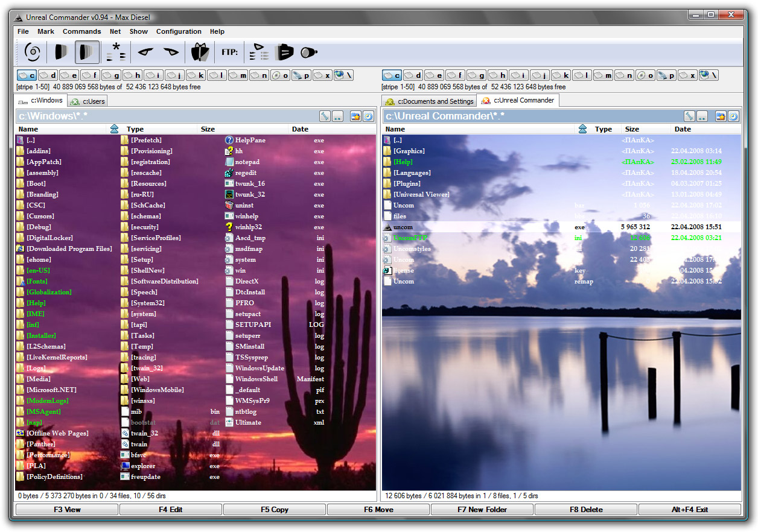
Task: Go to root folder in the right panel header
Action: pyautogui.click(x=689, y=116)
